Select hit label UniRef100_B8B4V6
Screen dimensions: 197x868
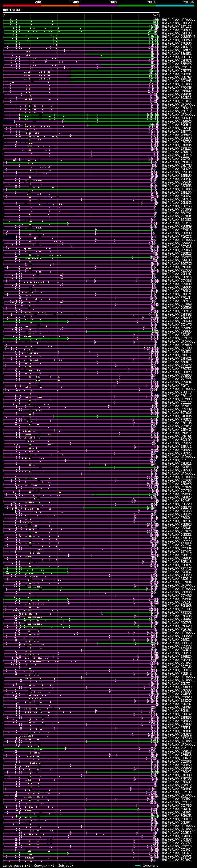click(177, 64)
